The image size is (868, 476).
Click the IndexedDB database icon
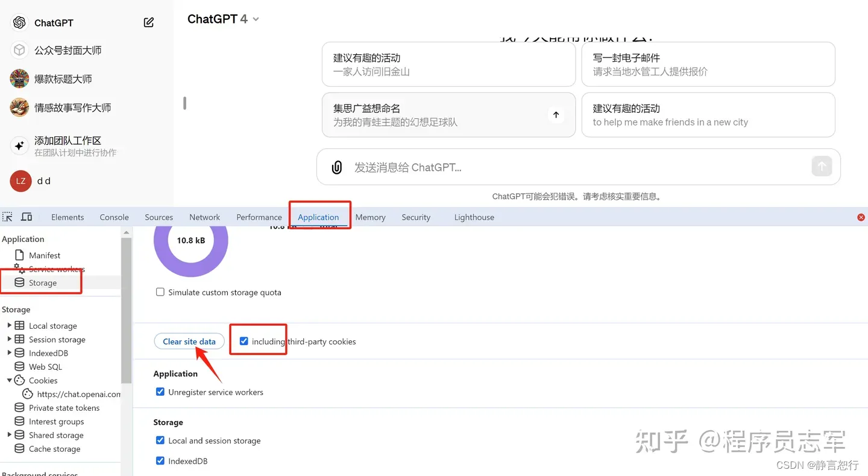coord(19,353)
